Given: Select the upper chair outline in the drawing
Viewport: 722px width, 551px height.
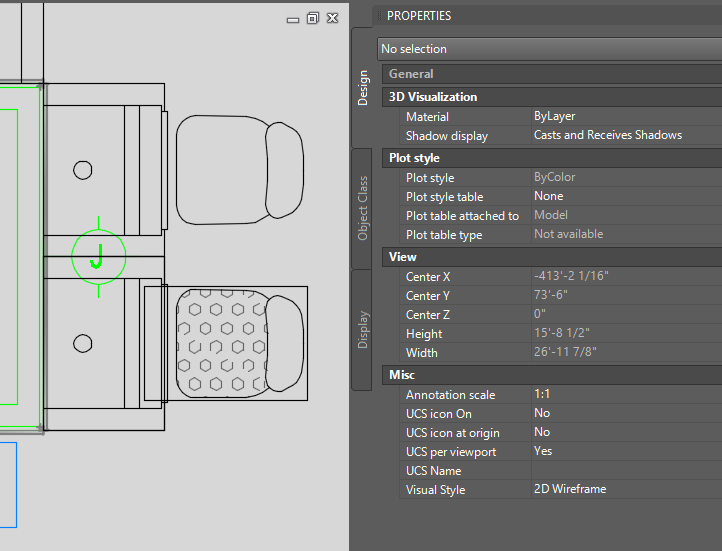Looking at the screenshot, I should coord(239,170).
